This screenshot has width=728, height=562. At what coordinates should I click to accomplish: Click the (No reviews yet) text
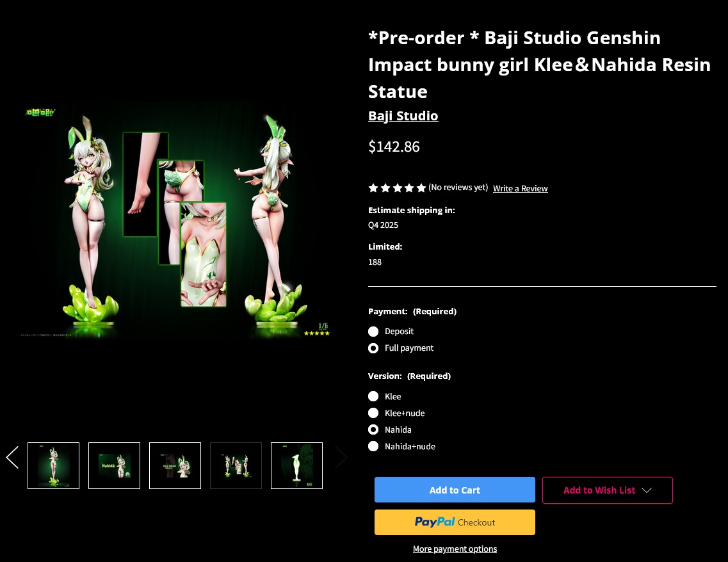point(458,188)
